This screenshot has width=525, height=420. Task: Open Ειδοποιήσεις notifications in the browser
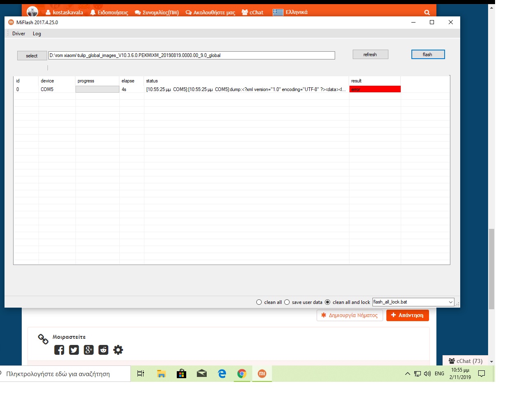pyautogui.click(x=109, y=12)
